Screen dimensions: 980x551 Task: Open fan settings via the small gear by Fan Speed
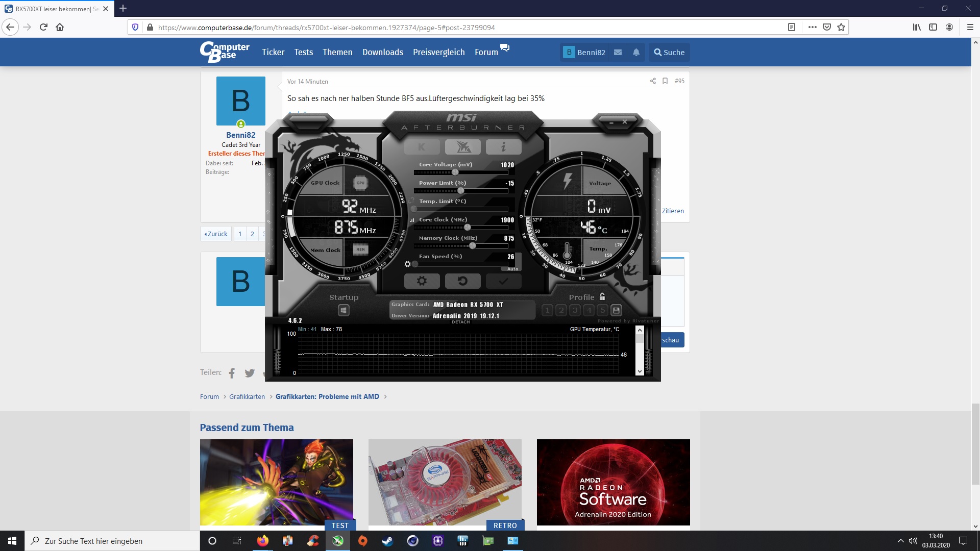click(407, 264)
